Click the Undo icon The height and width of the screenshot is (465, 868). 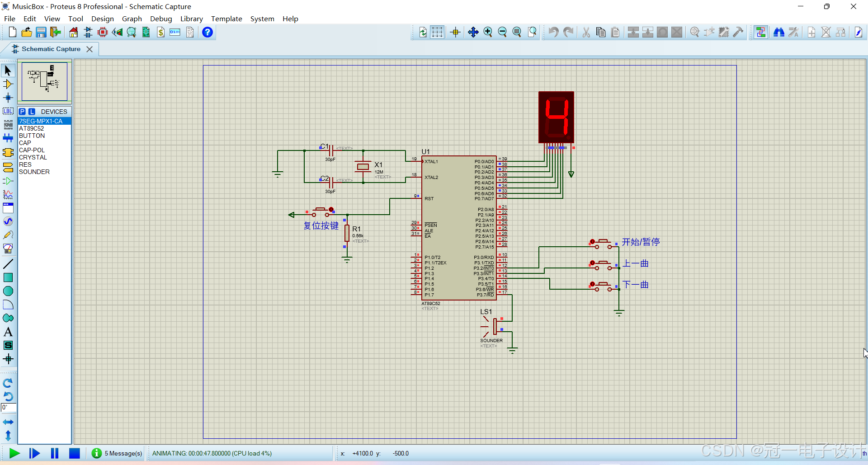tap(553, 32)
